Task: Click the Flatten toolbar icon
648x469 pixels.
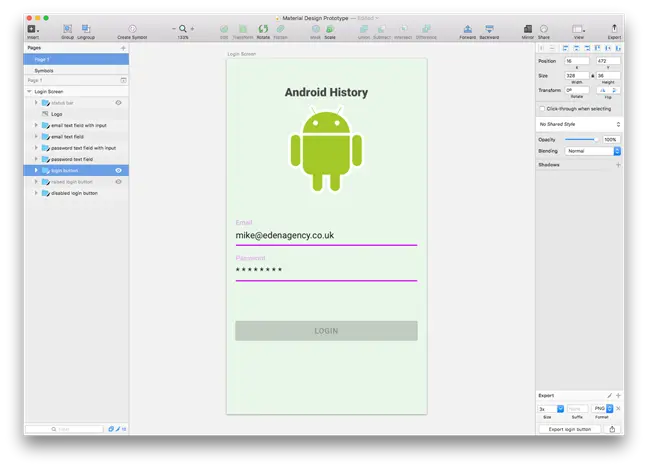Action: pyautogui.click(x=281, y=29)
